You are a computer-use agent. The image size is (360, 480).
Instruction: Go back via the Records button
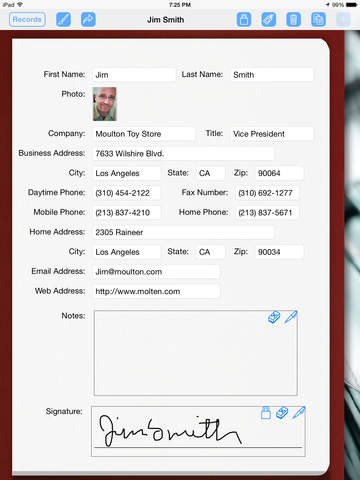(27, 19)
